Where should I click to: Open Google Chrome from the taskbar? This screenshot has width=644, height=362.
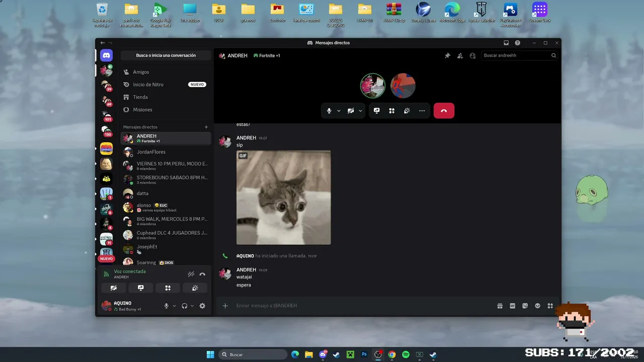392,354
